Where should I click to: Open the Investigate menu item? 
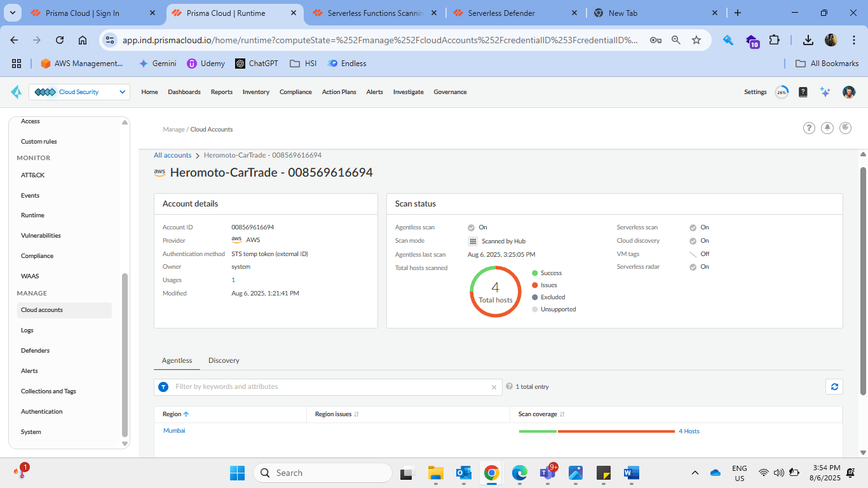[408, 92]
